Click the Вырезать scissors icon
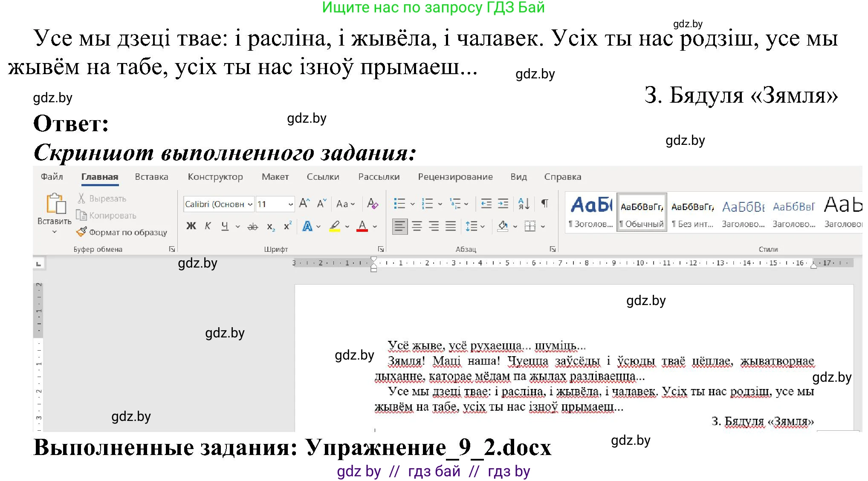 click(x=81, y=198)
